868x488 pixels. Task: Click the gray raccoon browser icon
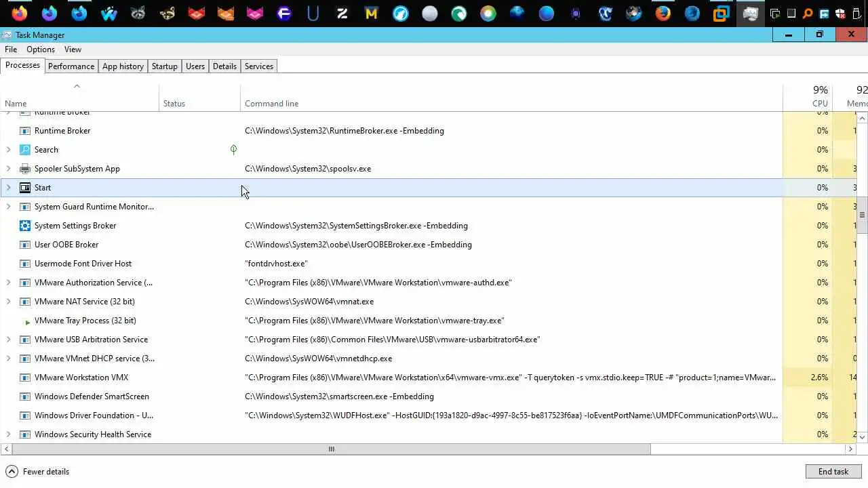(138, 13)
